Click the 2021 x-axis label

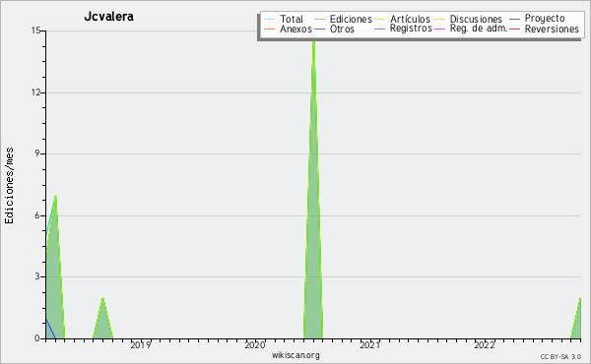pos(369,344)
